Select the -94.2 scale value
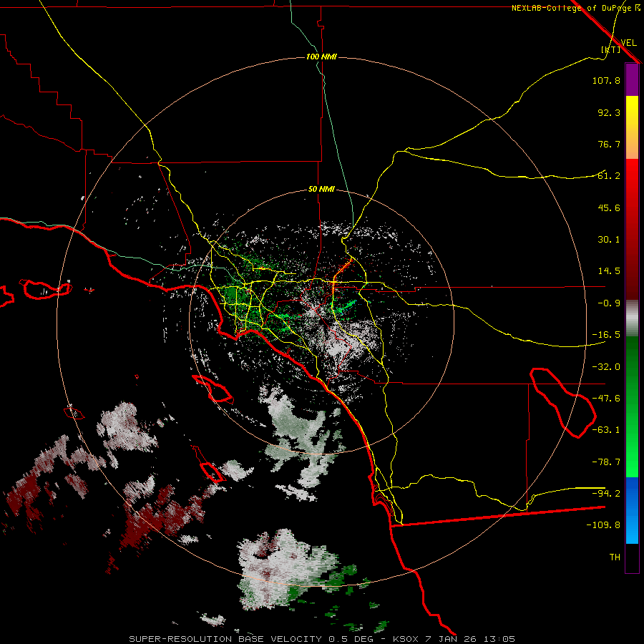 click(606, 493)
